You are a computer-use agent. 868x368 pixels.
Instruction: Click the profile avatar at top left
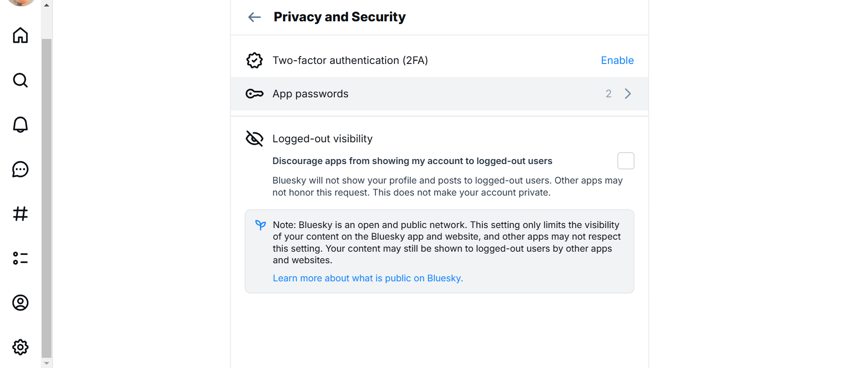click(20, 2)
